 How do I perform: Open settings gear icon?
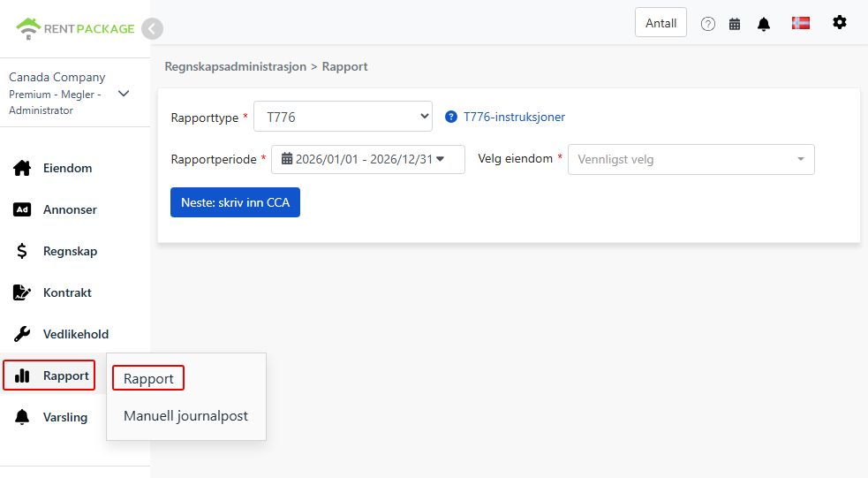point(840,22)
